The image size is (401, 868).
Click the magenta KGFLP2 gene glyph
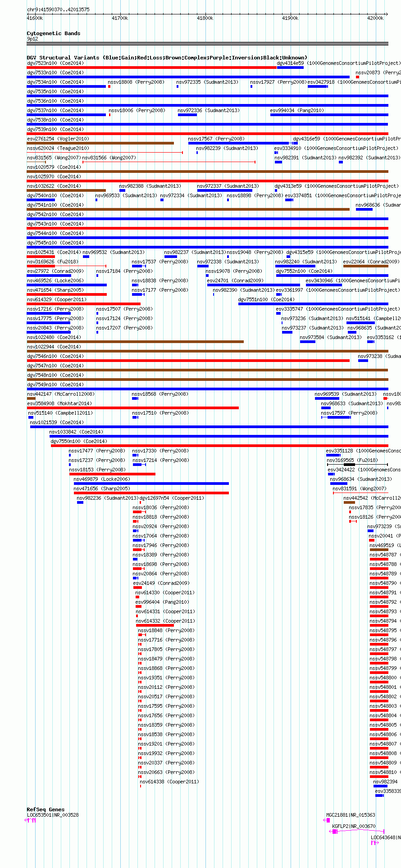pos(357,831)
